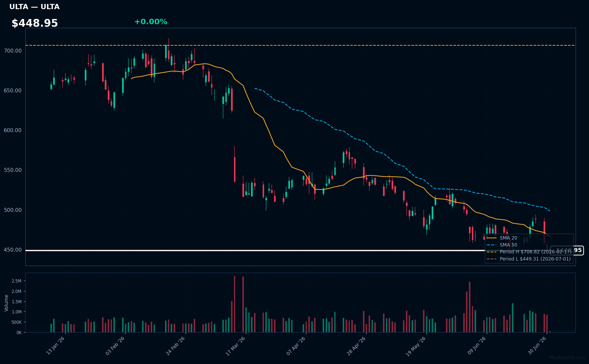Click the 30 Jun '26 date label
589x364 pixels.
click(537, 345)
